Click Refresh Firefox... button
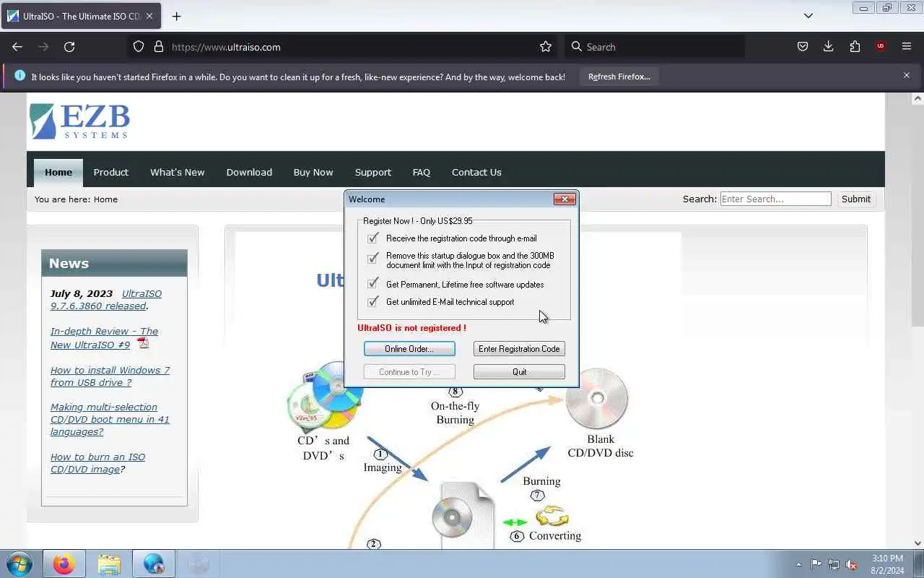Screen dimensions: 924x578 (x=619, y=77)
